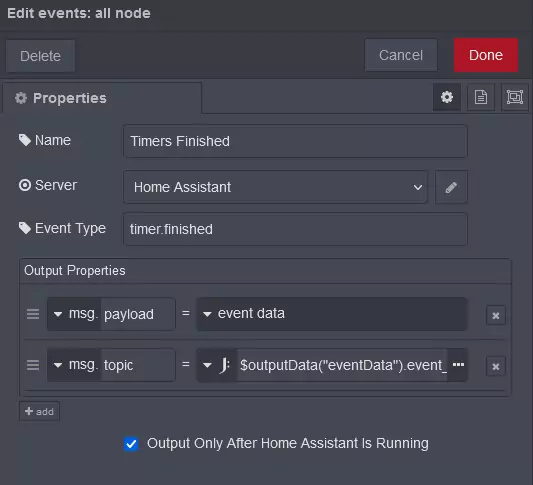The height and width of the screenshot is (485, 533).
Task: Open msg type dropdown for payload
Action: pos(74,314)
